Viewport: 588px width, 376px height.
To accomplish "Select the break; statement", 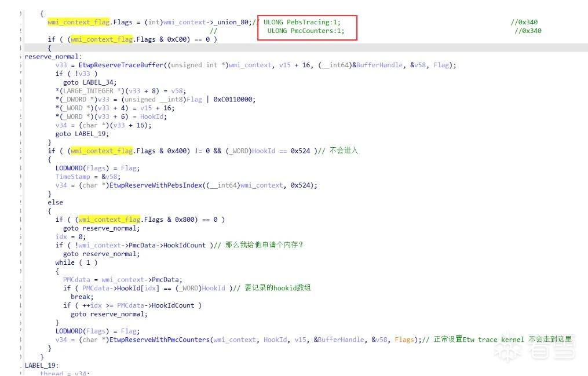I will [82, 297].
